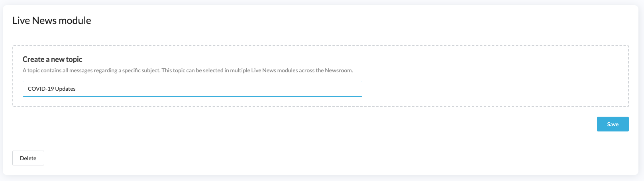Screen dimensions: 644x181
Task: Click the topic description help text
Action: click(188, 70)
